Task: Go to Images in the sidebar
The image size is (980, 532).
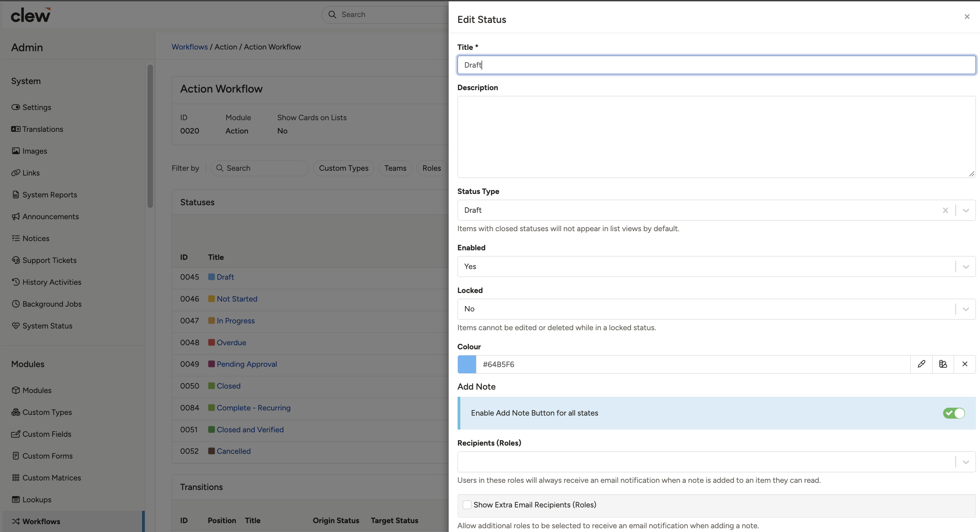Action: pos(29,151)
